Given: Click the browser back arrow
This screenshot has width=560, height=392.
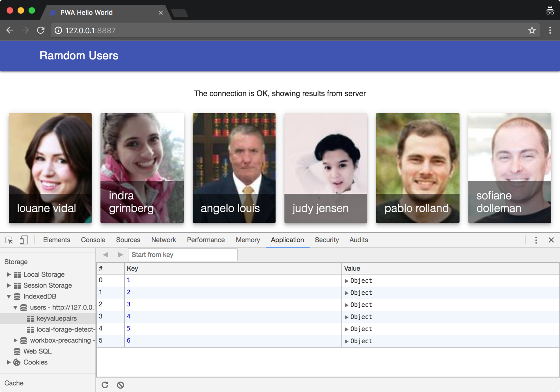Looking at the screenshot, I should click(x=10, y=30).
